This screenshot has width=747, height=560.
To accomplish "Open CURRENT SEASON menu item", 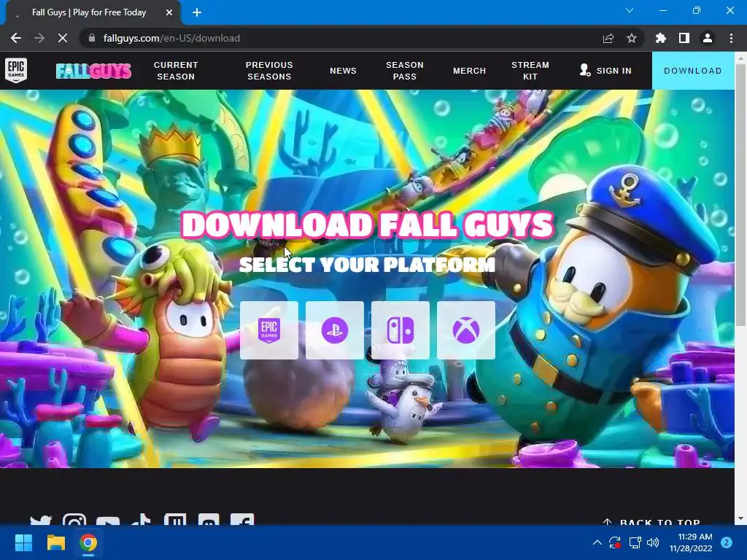I will click(176, 71).
